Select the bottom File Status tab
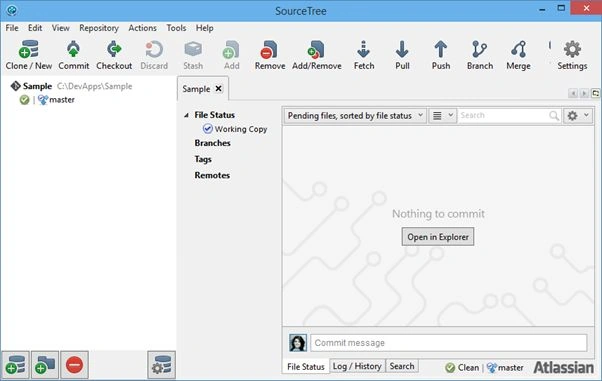Screen dimensions: 602x381 pos(306,367)
